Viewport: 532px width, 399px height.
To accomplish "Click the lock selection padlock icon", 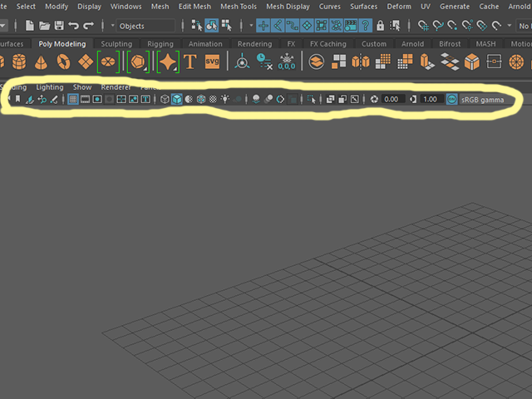I will coord(380,26).
